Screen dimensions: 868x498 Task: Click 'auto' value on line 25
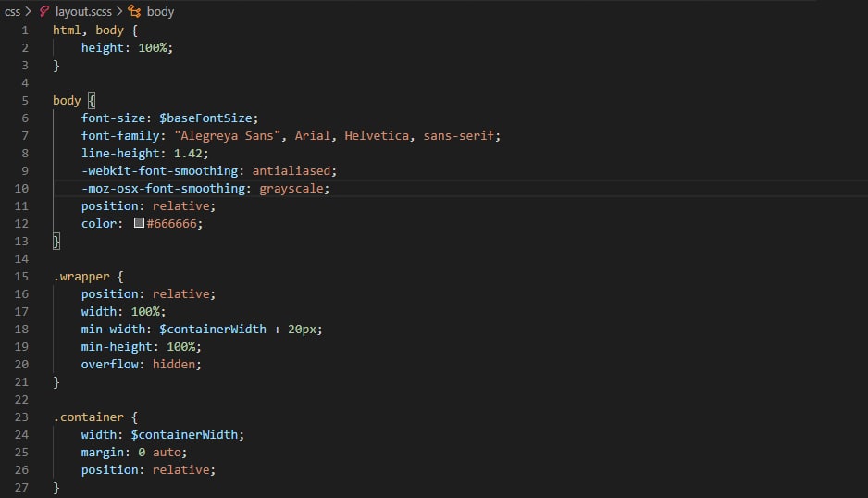click(x=167, y=453)
